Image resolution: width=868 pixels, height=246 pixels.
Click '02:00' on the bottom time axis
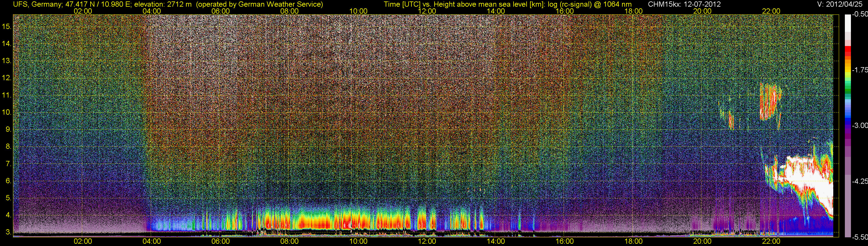[x=83, y=241]
